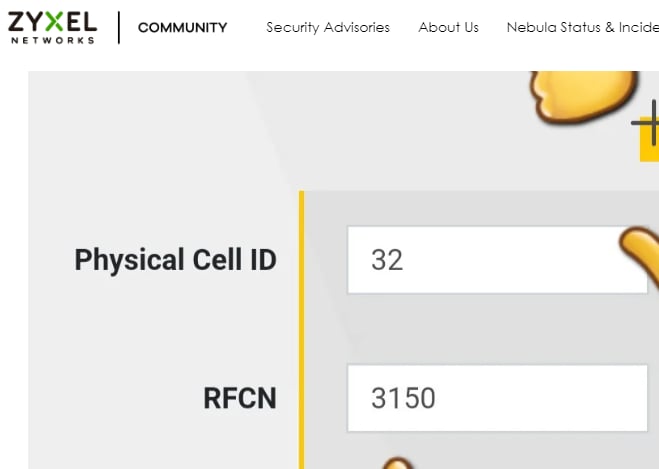
Task: Click the yellow button at the image's right edge
Action: [649, 140]
